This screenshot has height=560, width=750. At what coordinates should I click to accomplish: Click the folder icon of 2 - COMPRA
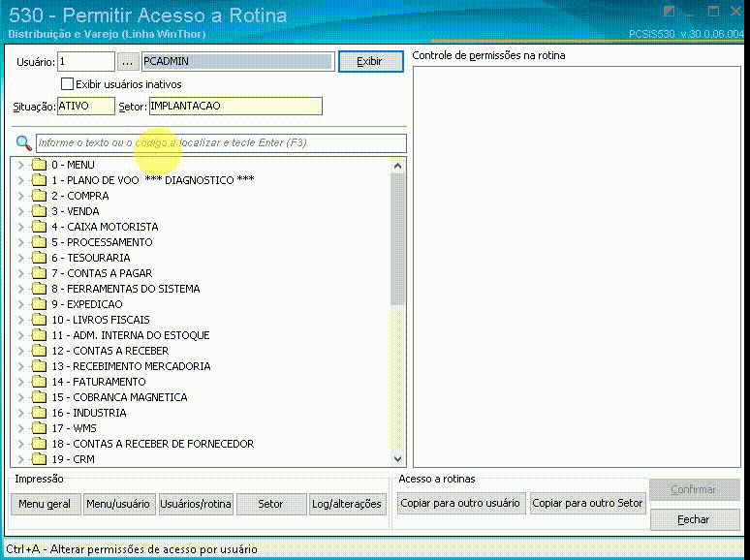click(39, 196)
